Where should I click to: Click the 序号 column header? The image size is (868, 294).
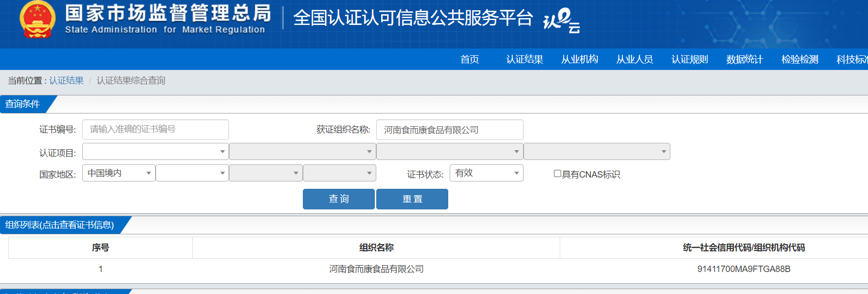point(100,248)
